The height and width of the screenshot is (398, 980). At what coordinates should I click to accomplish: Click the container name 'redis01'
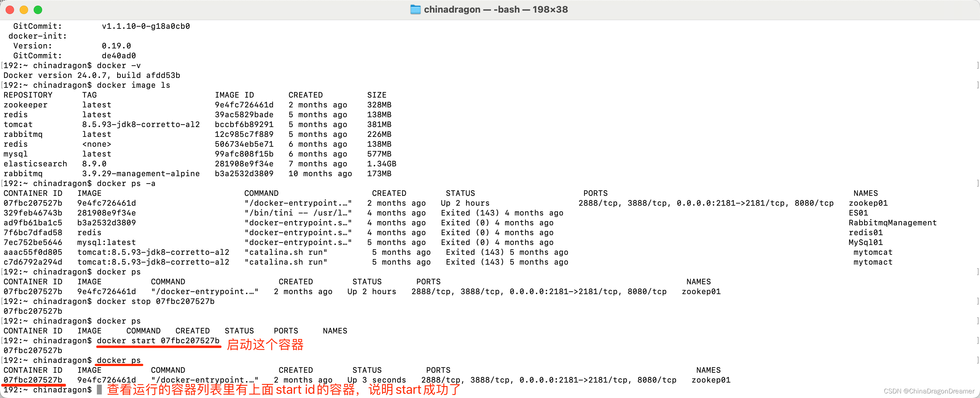click(866, 233)
